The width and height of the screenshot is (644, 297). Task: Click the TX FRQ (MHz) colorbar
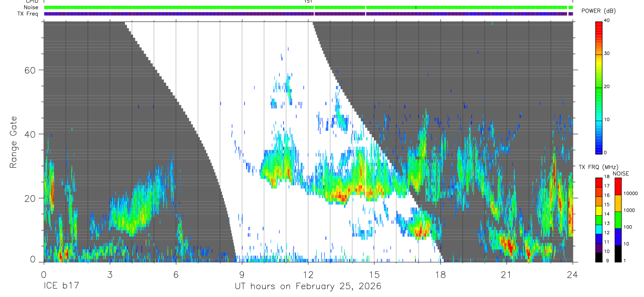tap(598, 220)
